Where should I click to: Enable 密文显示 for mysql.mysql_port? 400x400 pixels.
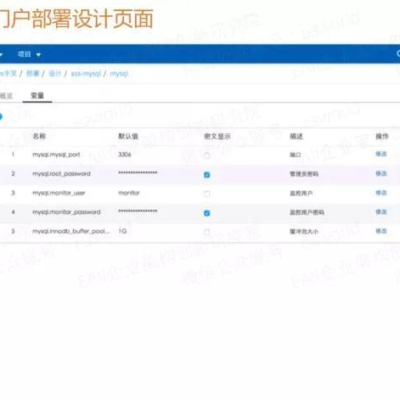click(207, 155)
